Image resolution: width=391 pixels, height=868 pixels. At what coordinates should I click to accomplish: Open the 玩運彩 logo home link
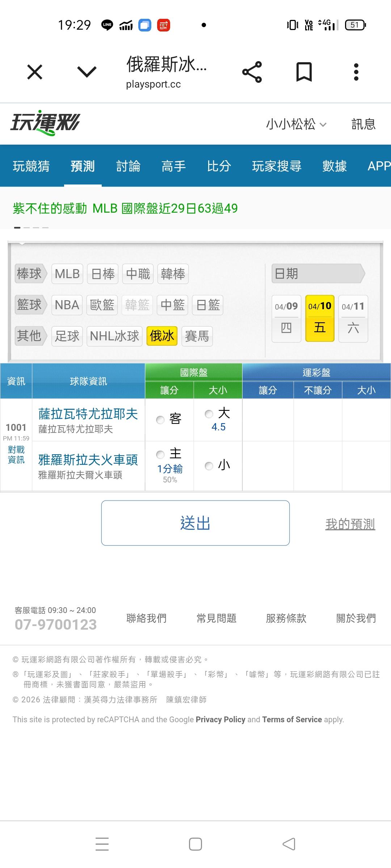(x=45, y=123)
